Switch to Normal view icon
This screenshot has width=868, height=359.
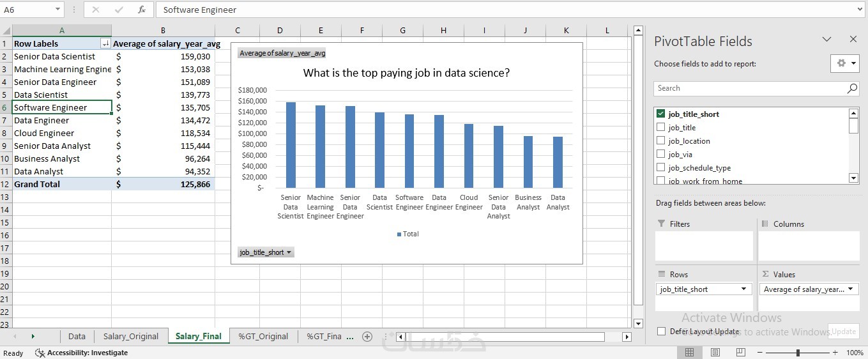690,353
